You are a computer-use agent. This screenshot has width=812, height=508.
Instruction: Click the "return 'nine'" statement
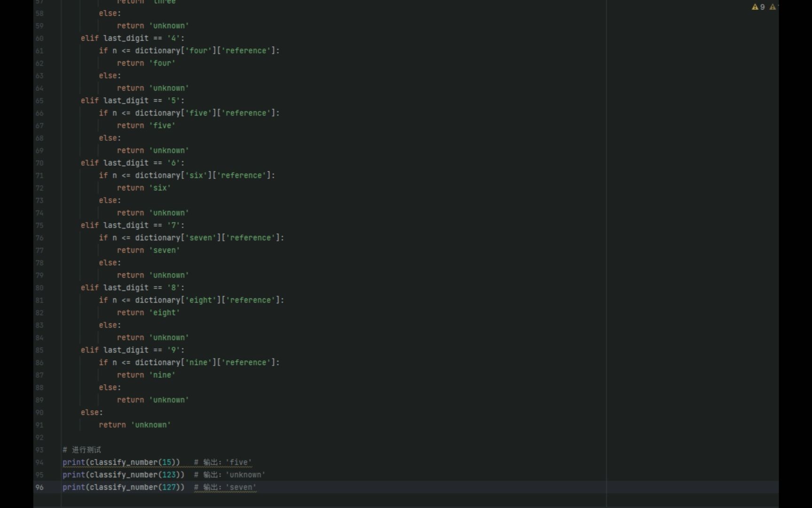click(x=146, y=375)
